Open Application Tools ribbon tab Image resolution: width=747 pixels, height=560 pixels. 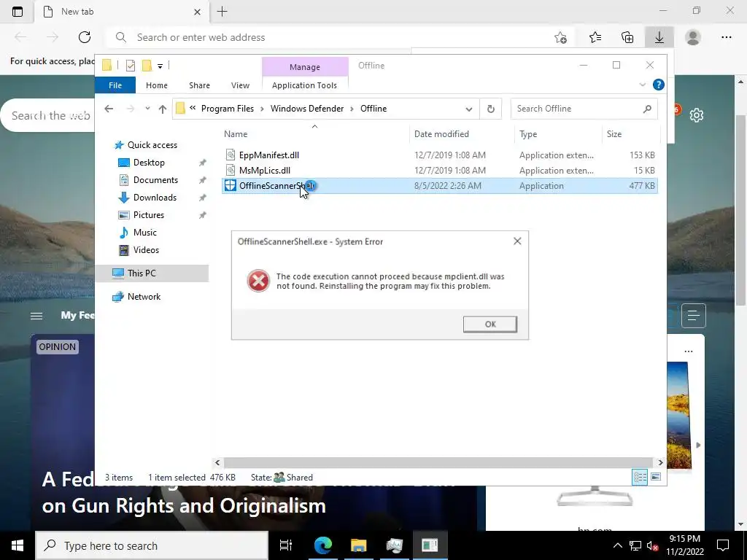[304, 85]
